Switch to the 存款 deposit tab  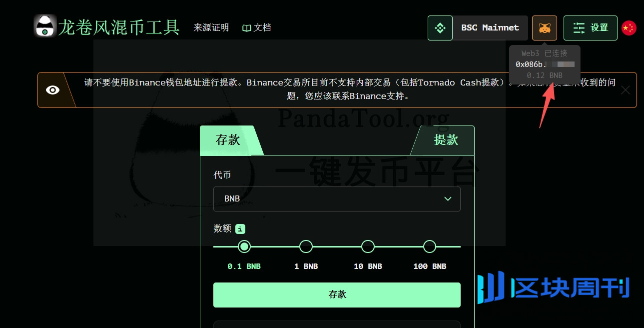228,140
